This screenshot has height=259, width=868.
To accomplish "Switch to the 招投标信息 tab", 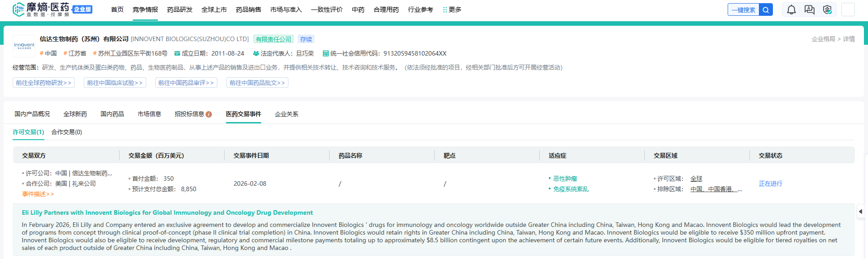I will [x=189, y=114].
